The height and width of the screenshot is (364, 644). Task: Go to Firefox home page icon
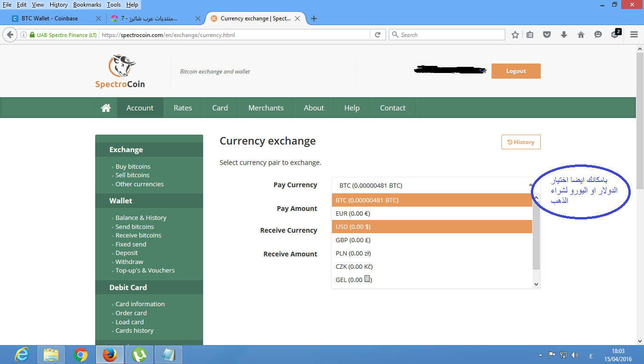(581, 35)
